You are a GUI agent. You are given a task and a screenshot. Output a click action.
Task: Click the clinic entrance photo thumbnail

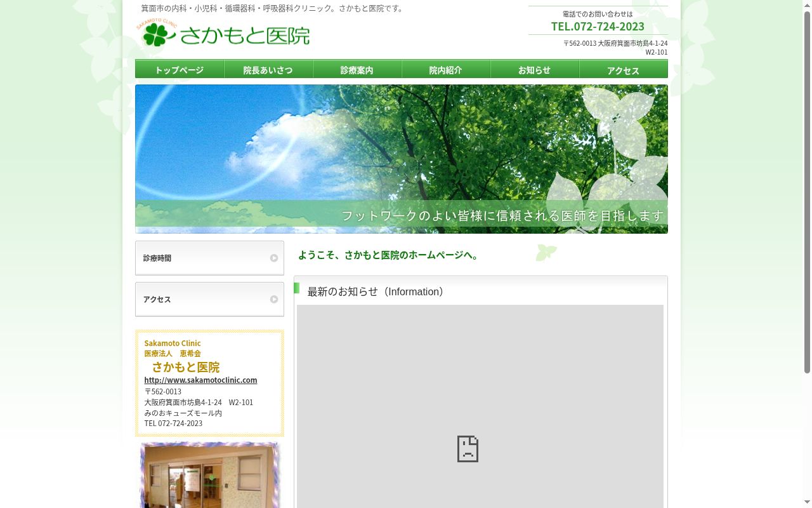coord(209,475)
